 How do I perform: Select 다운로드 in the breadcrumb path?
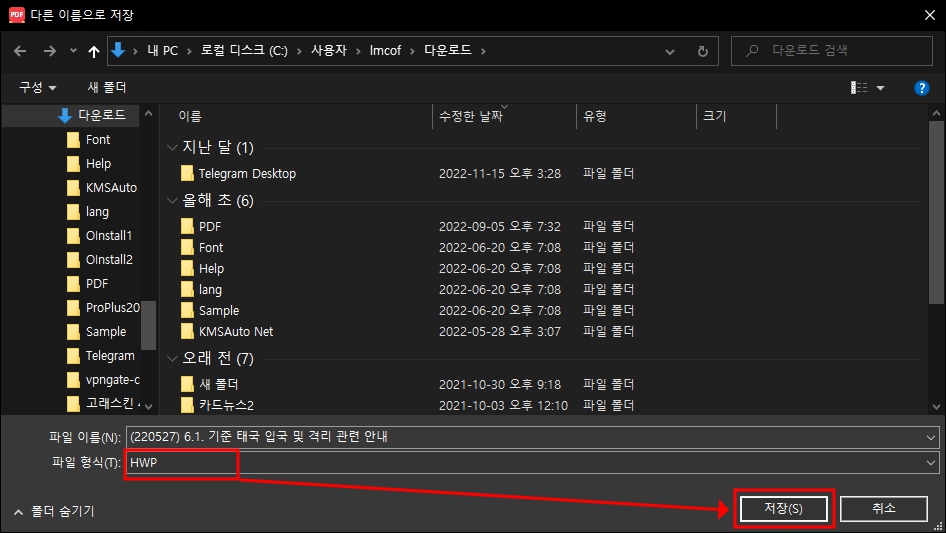pyautogui.click(x=448, y=51)
